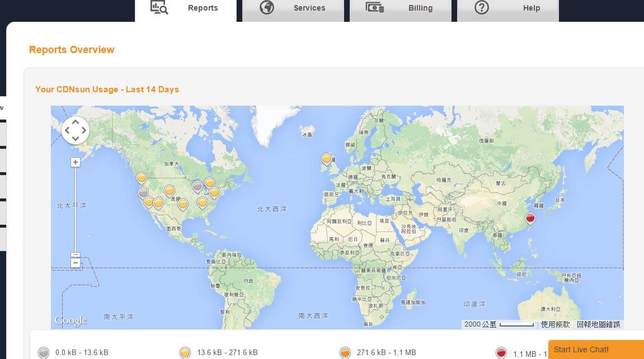Click the '0.0 kB - 13.6 kB' legend label
Viewport: 644px width, 359px height.
82,352
